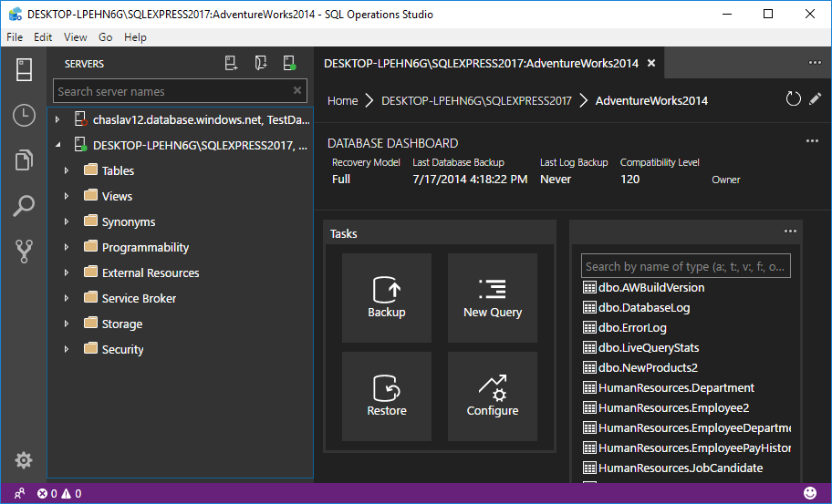Open the View menu
832x504 pixels.
76,37
